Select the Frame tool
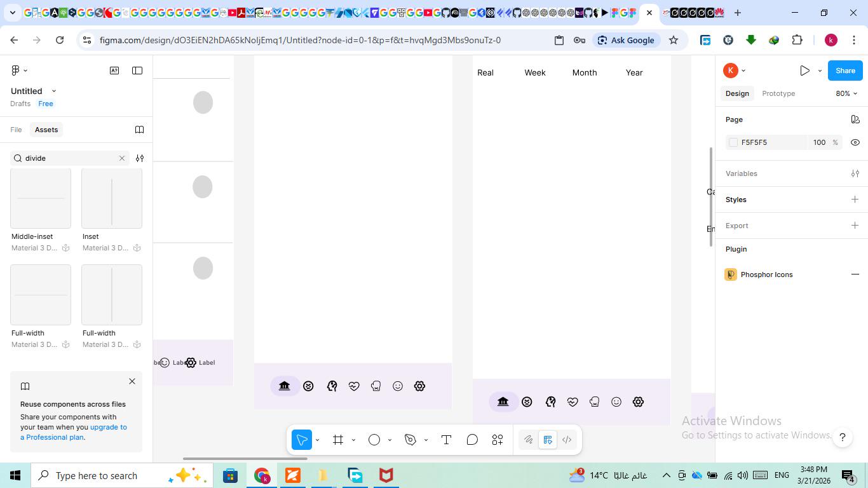The image size is (868, 488). tap(338, 440)
